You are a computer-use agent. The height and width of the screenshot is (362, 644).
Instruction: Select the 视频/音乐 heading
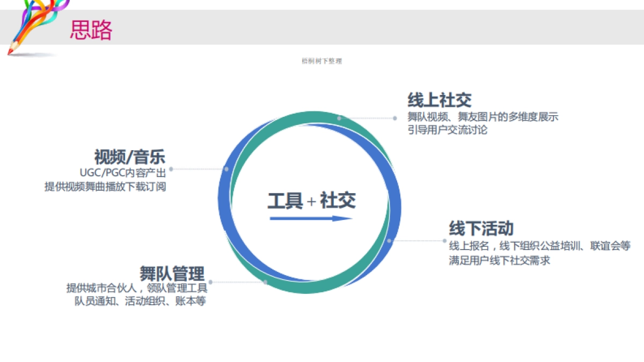coord(129,158)
